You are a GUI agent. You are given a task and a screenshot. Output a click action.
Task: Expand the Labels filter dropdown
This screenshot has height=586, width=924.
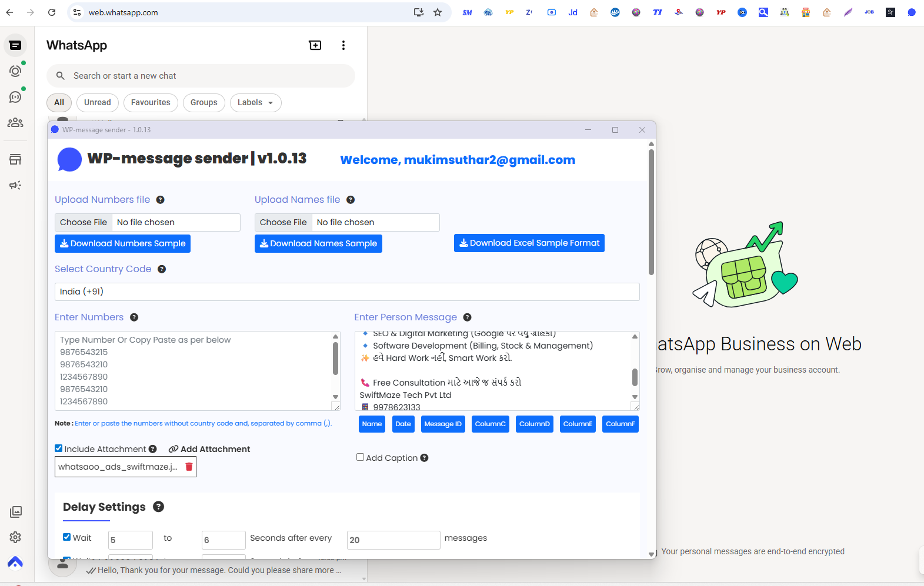[255, 102]
